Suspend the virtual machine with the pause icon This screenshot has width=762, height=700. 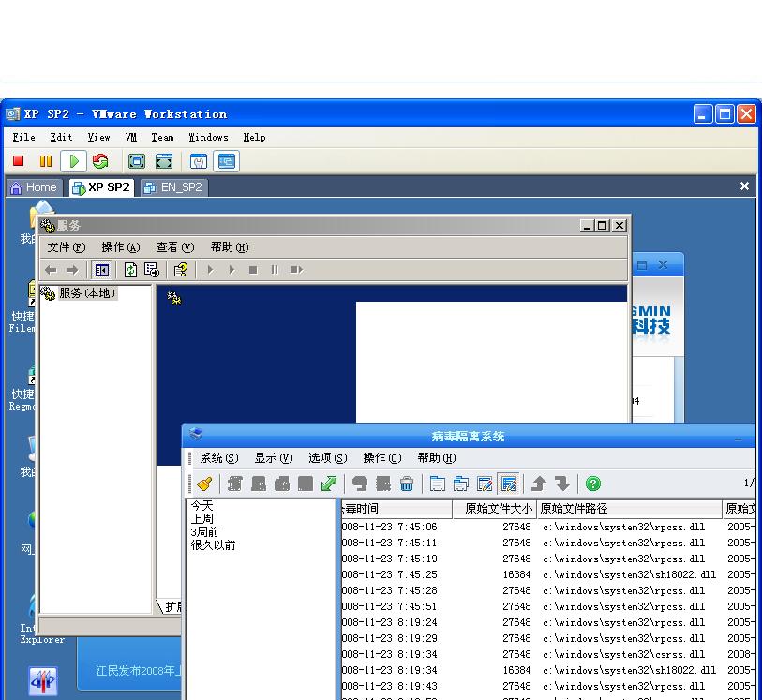tap(45, 161)
